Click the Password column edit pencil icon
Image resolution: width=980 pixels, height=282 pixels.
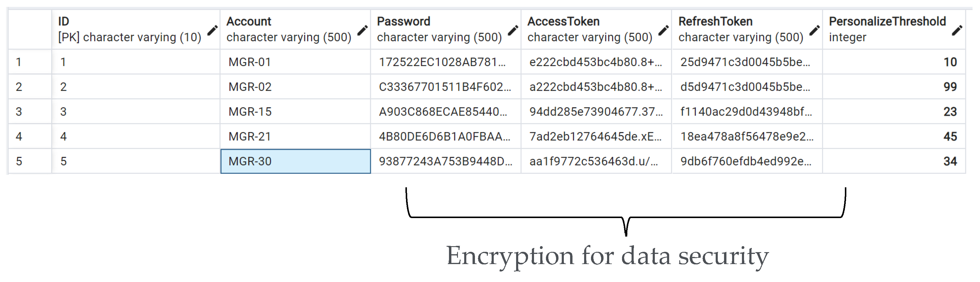point(513,30)
